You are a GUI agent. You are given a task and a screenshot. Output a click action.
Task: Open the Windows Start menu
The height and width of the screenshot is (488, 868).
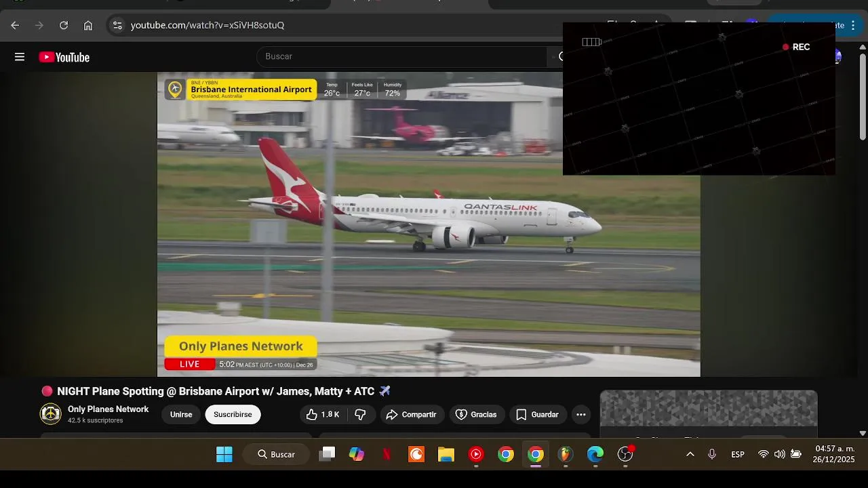pos(224,454)
